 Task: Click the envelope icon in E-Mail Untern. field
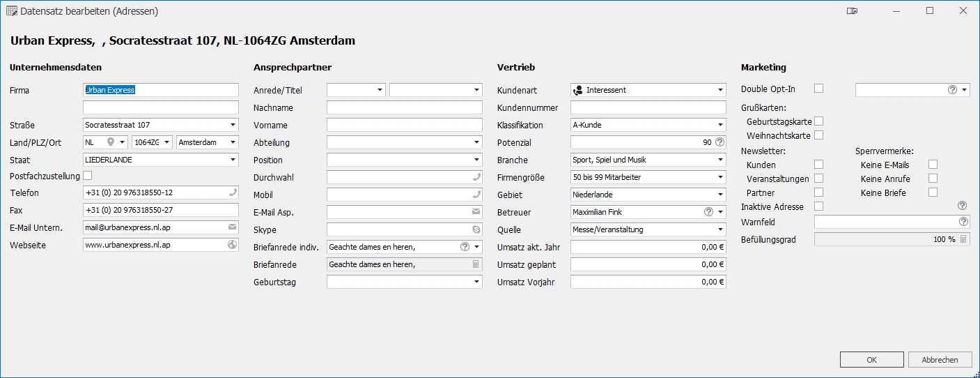(x=233, y=227)
